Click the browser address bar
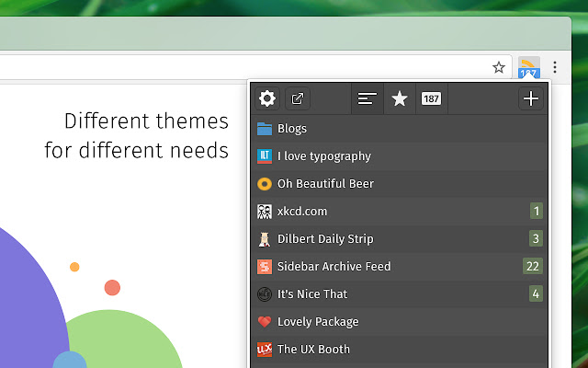The height and width of the screenshot is (368, 588). point(239,67)
